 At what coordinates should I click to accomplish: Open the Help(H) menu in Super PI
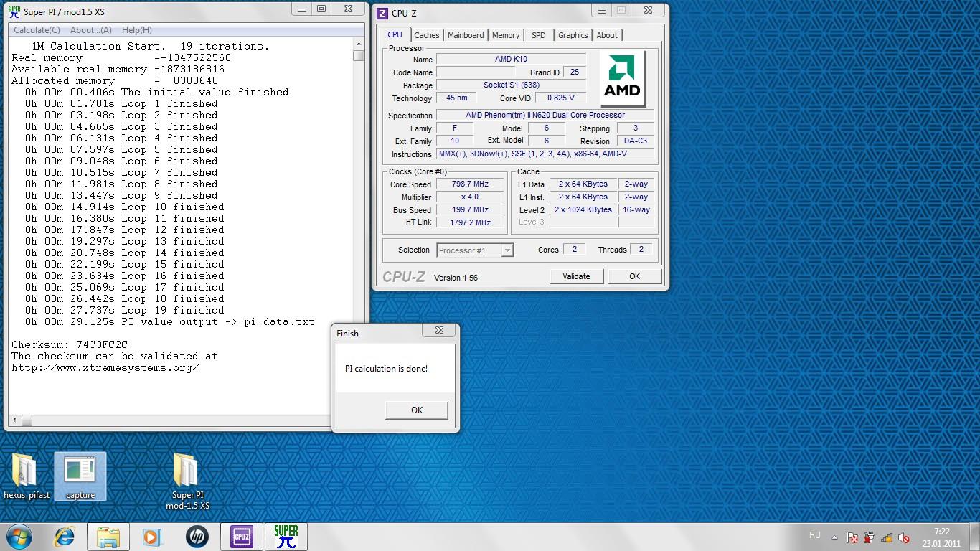[x=136, y=30]
